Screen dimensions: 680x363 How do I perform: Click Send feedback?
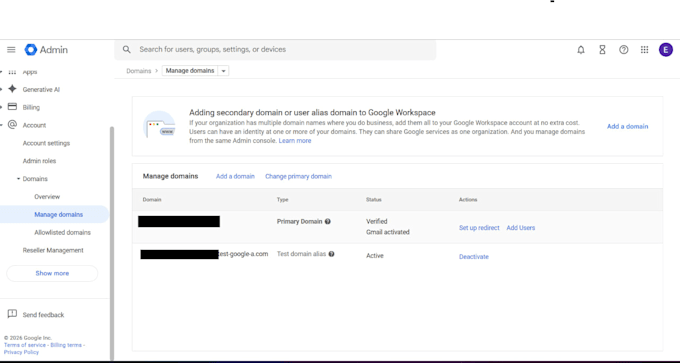pos(43,315)
